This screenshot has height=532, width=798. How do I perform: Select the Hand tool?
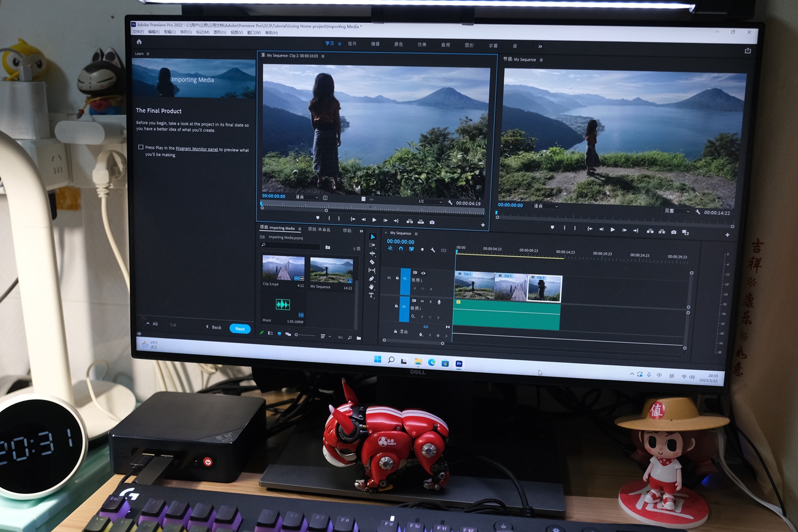click(x=371, y=287)
